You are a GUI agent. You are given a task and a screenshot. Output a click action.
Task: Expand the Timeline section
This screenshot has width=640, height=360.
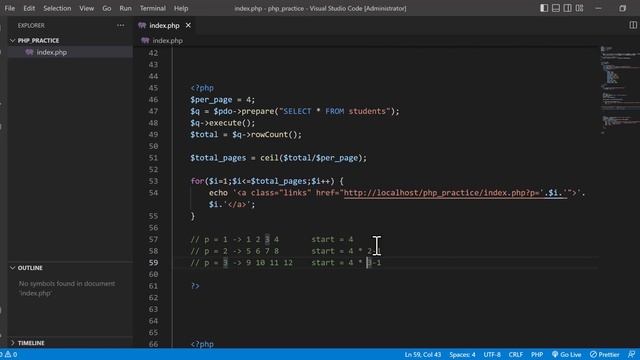pos(31,343)
